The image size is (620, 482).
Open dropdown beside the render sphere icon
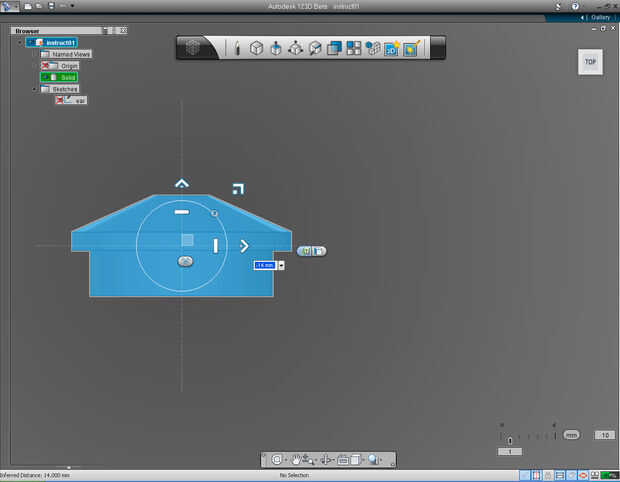pos(381,460)
